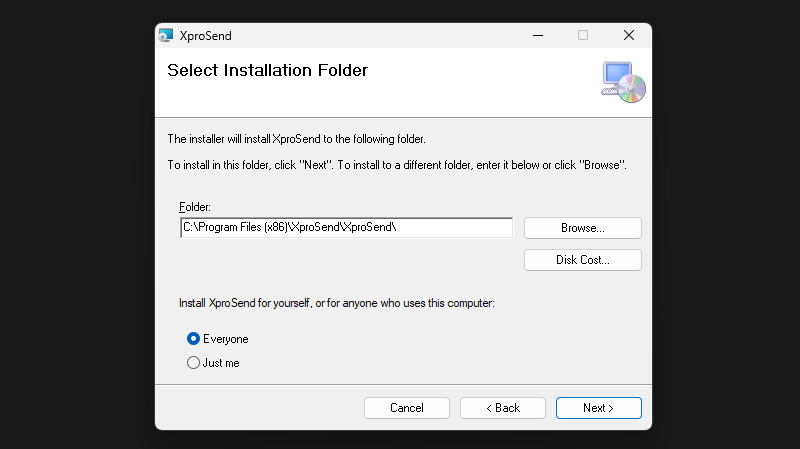Proceed by clicking Next
The image size is (800, 449).
point(598,408)
